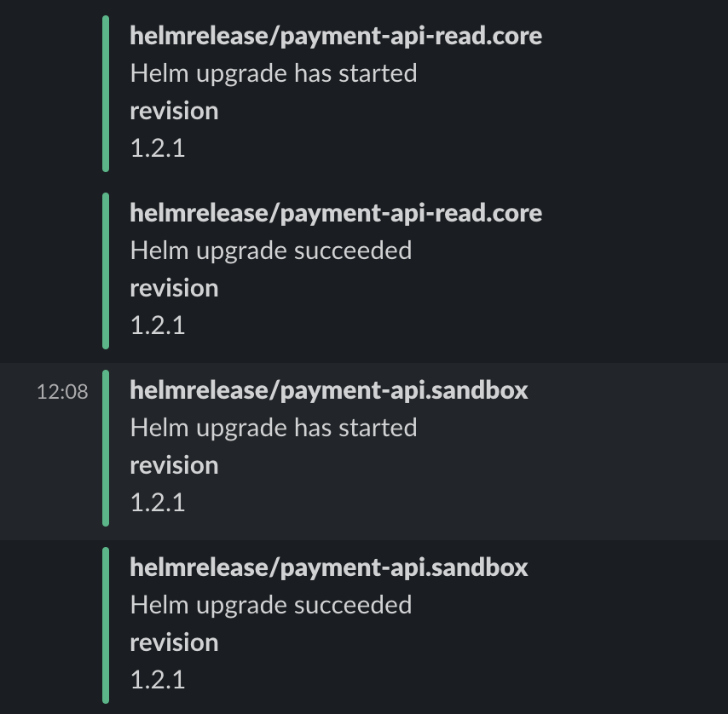Open the second payment-api-read.core message title
This screenshot has width=728, height=714.
click(335, 213)
